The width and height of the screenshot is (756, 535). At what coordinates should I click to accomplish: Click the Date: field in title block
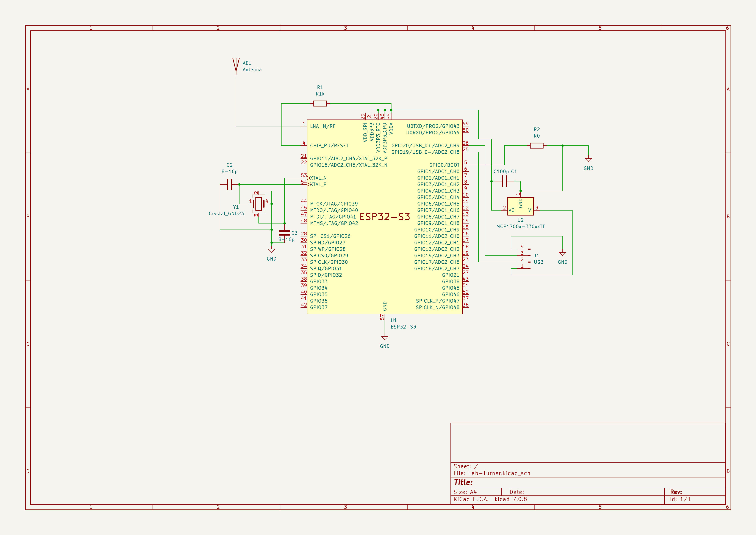[517, 492]
